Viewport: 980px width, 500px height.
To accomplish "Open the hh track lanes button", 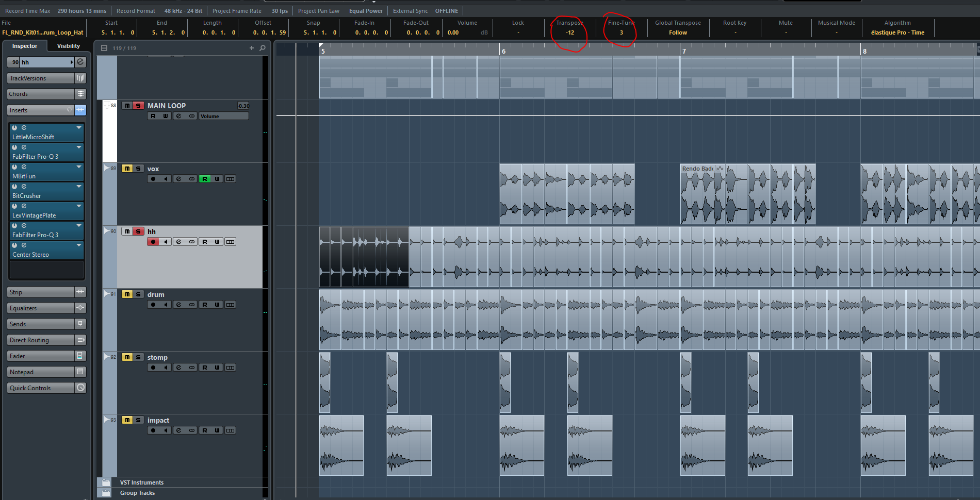I will [x=231, y=242].
